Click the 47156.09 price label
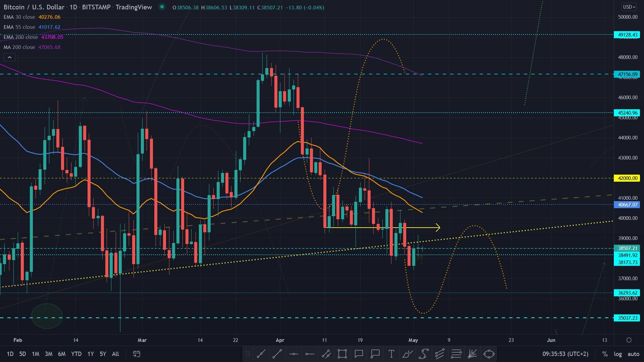644x362 pixels. [x=627, y=74]
